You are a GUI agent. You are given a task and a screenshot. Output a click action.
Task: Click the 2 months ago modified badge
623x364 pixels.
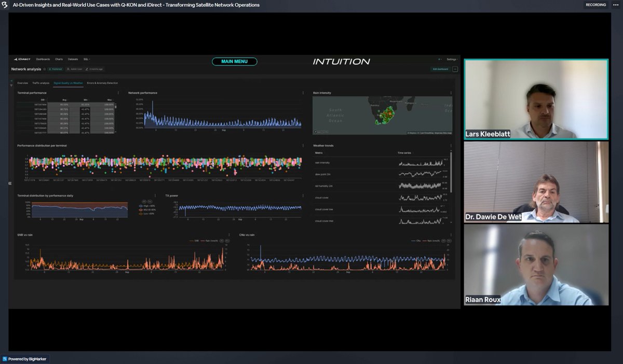95,69
